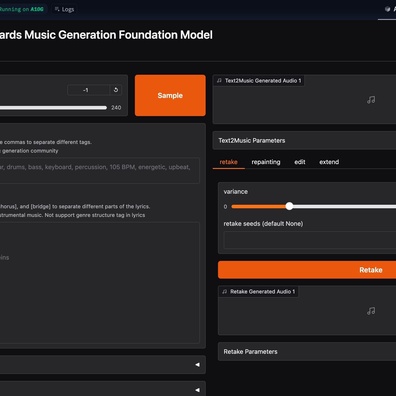Click the variance label
The image size is (396, 396).
click(x=236, y=192)
